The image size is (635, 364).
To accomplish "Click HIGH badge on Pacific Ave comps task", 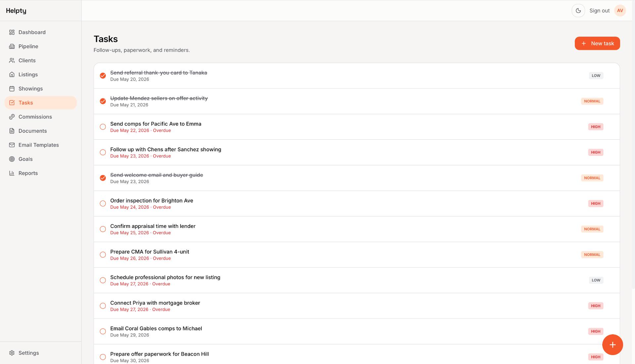I will tap(596, 127).
